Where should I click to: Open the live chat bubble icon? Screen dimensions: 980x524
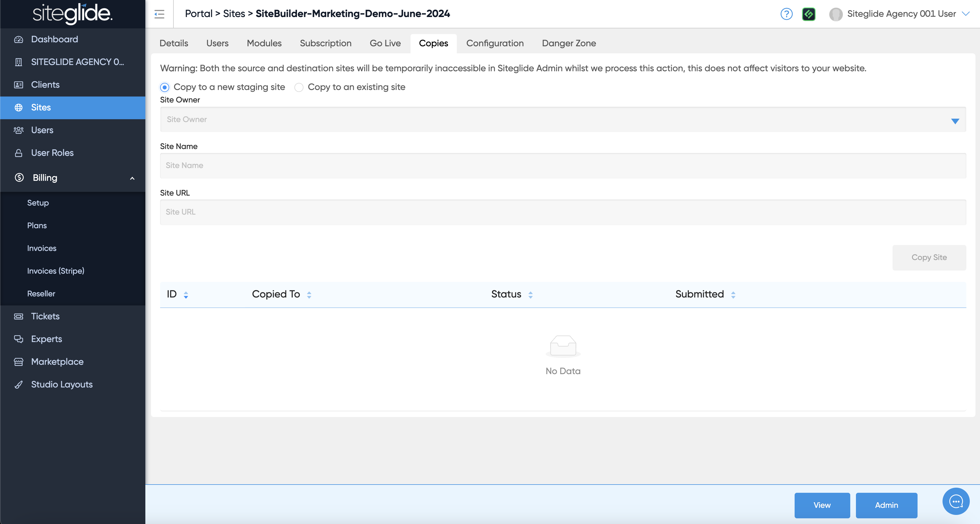[956, 501]
